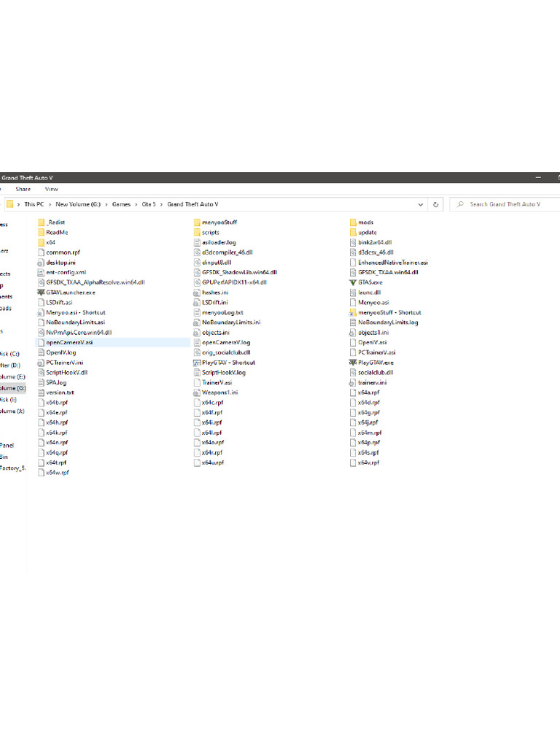Click the ReadMe folder icon
Image resolution: width=560 pixels, height=747 pixels.
pyautogui.click(x=41, y=233)
